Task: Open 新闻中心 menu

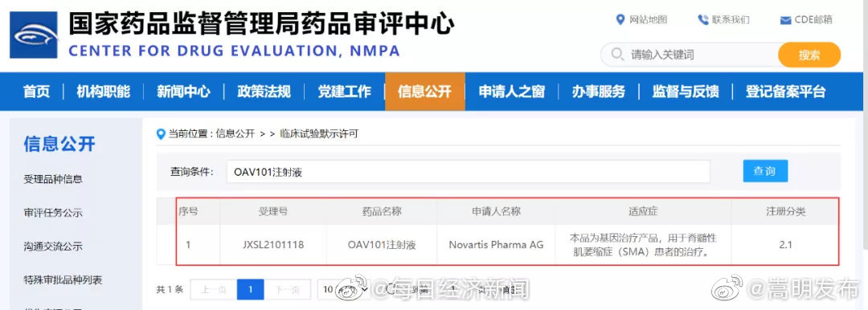Action: tap(183, 92)
